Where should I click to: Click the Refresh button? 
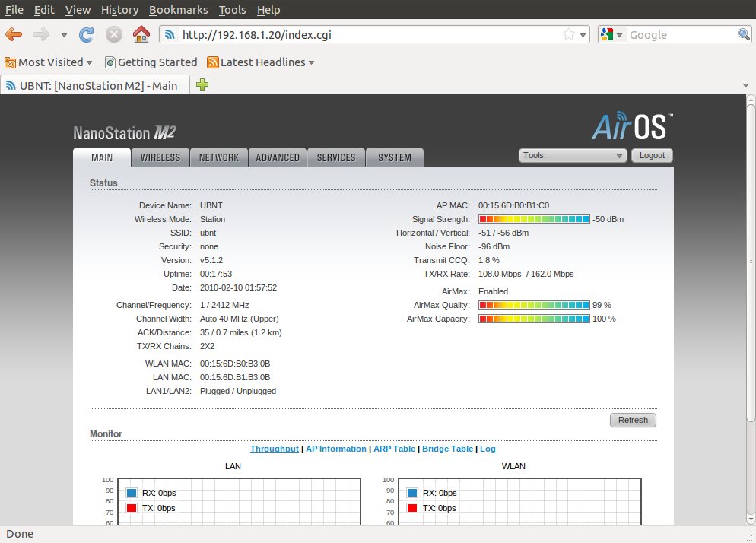[x=633, y=420]
